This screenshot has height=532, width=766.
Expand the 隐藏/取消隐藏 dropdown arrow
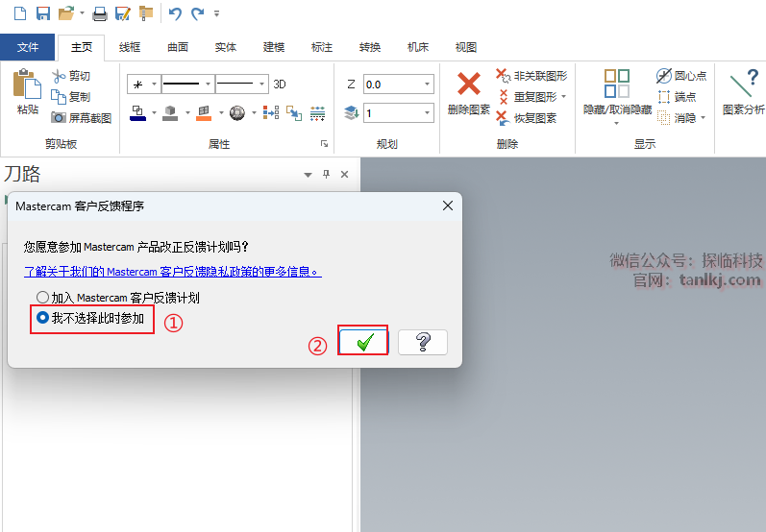(616, 123)
